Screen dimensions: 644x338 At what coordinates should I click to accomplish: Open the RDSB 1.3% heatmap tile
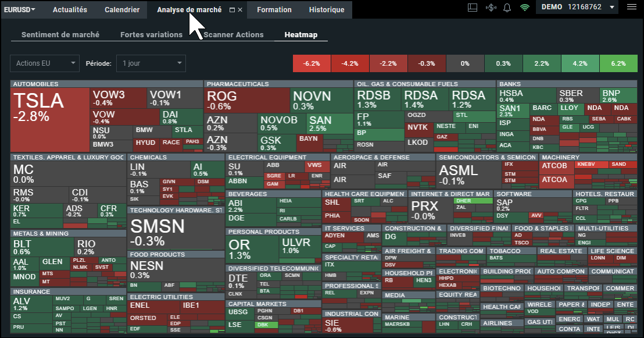[x=377, y=99]
